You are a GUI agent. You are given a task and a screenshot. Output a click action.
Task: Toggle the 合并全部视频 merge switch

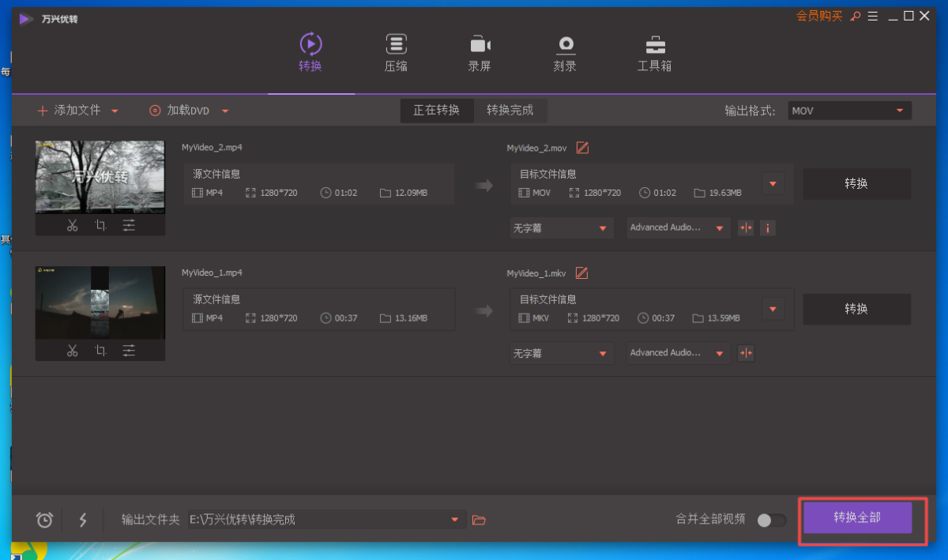coord(771,520)
